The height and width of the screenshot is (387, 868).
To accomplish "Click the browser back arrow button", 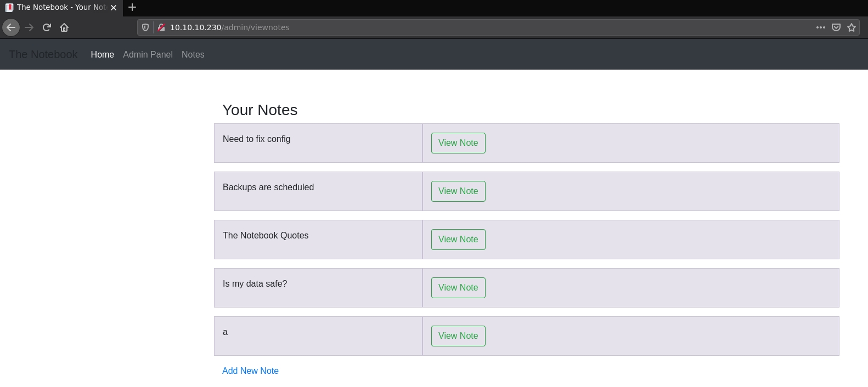I will [x=11, y=27].
